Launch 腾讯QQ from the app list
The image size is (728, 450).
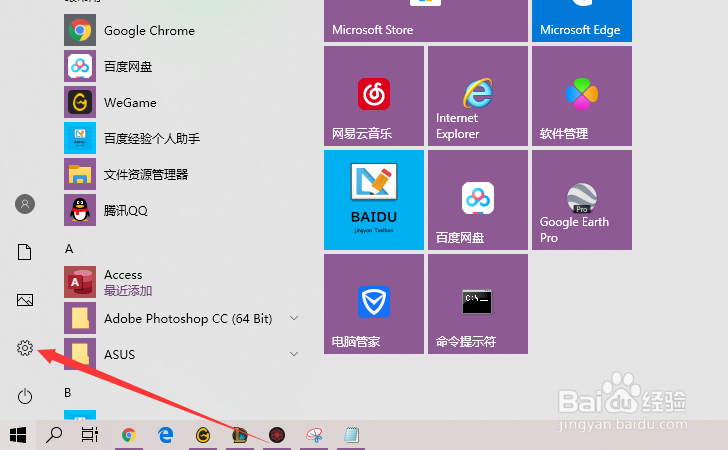(181, 210)
